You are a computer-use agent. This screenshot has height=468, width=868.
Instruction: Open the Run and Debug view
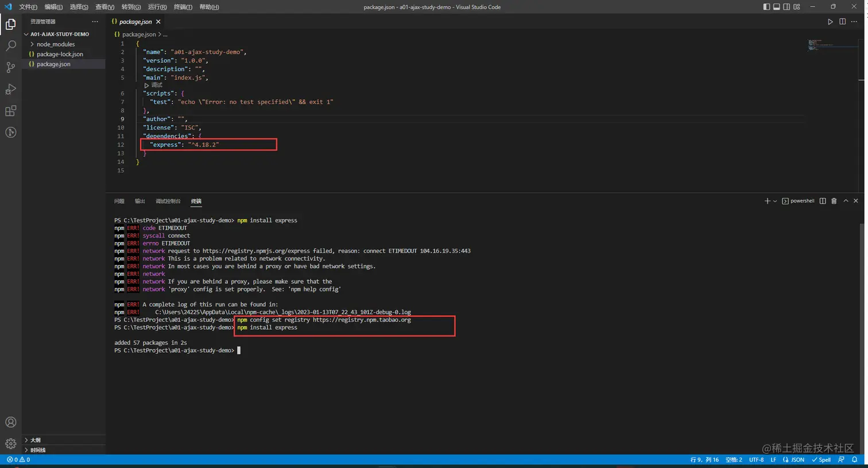click(10, 89)
